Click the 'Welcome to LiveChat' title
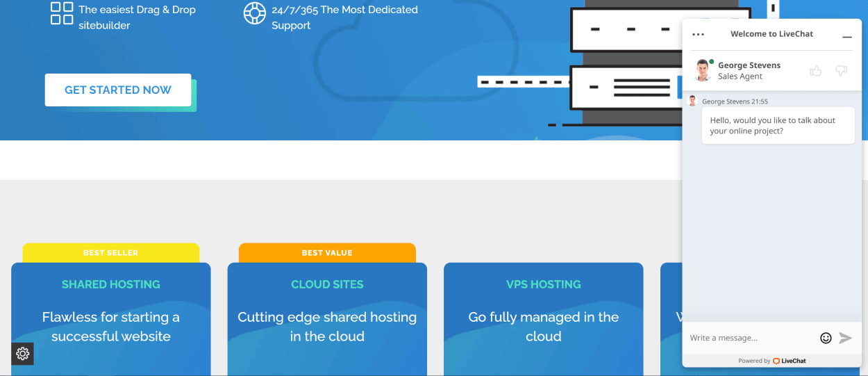 pyautogui.click(x=771, y=34)
